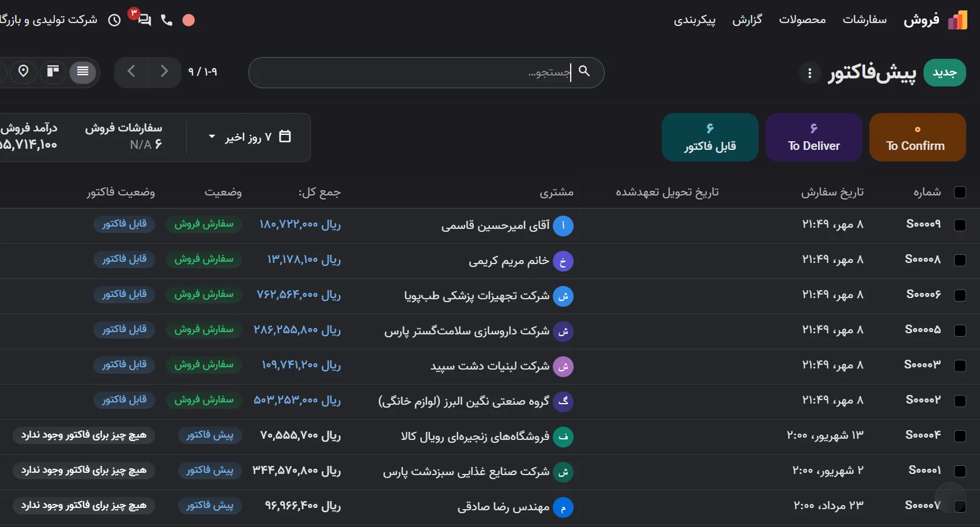The image size is (980, 527).
Task: Open the avatar of مهندس رضا صادقی
Action: tap(563, 507)
